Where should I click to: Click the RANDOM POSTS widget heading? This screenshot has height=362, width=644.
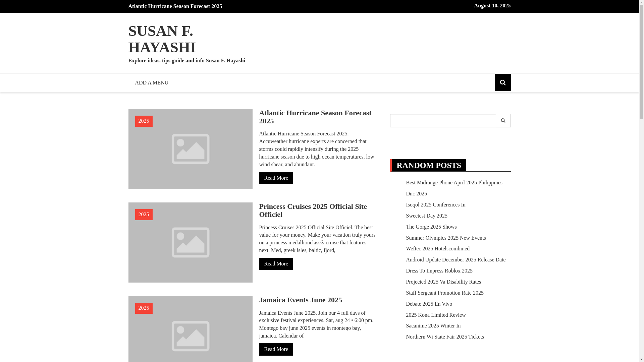[429, 165]
